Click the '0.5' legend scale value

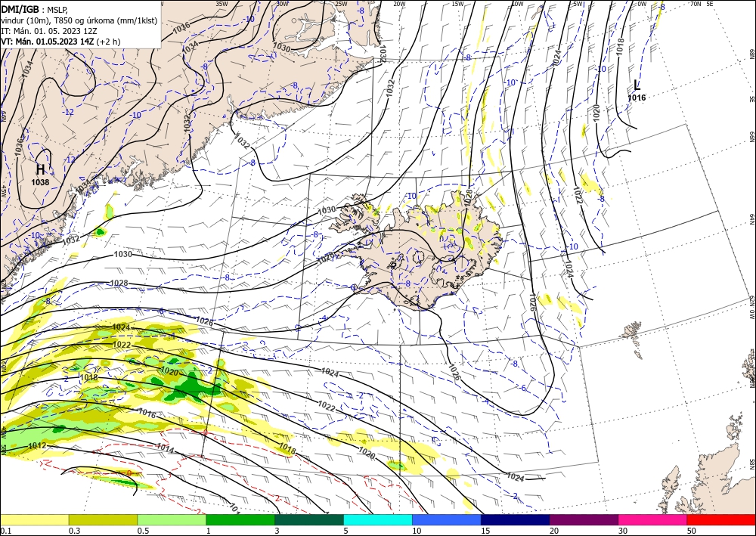coord(143,531)
